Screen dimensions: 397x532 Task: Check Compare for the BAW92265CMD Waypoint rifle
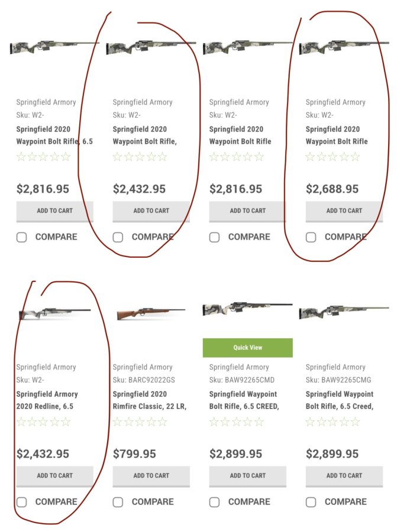tap(214, 502)
